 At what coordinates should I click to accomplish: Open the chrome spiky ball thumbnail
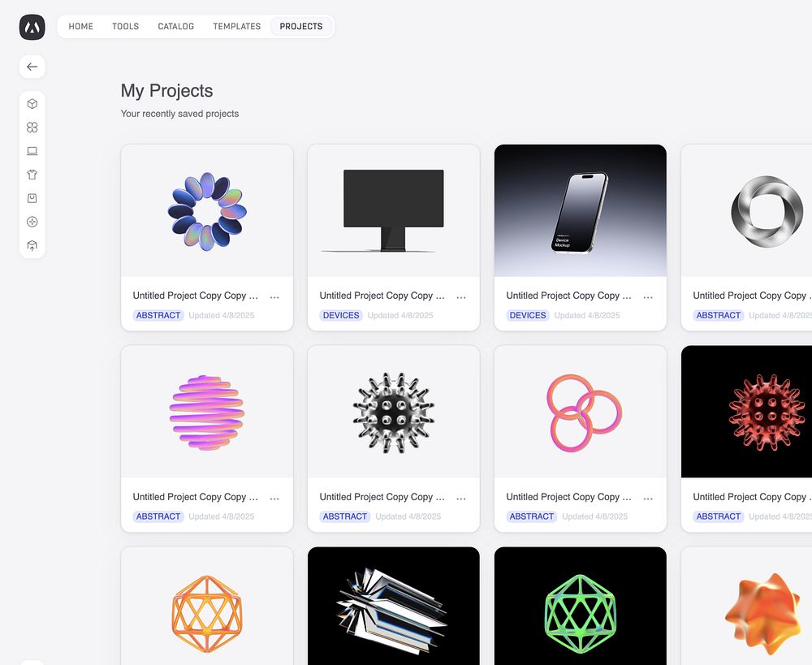(394, 412)
